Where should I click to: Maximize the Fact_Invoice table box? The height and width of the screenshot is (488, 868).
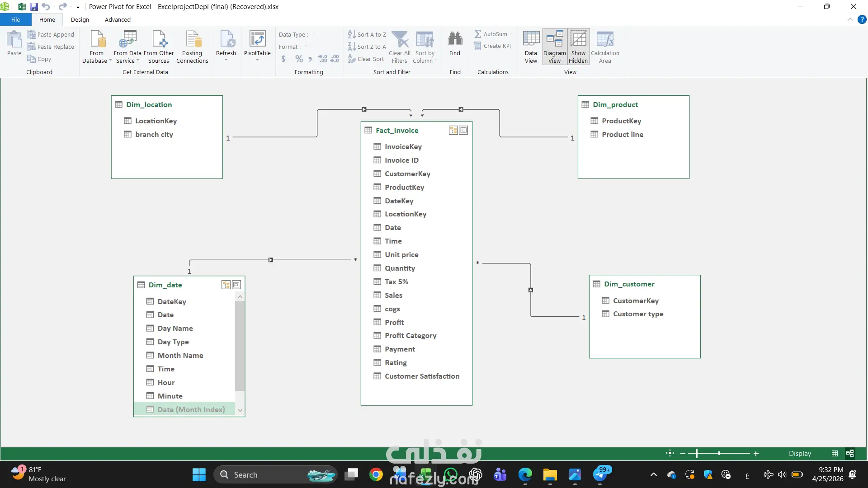click(x=464, y=131)
